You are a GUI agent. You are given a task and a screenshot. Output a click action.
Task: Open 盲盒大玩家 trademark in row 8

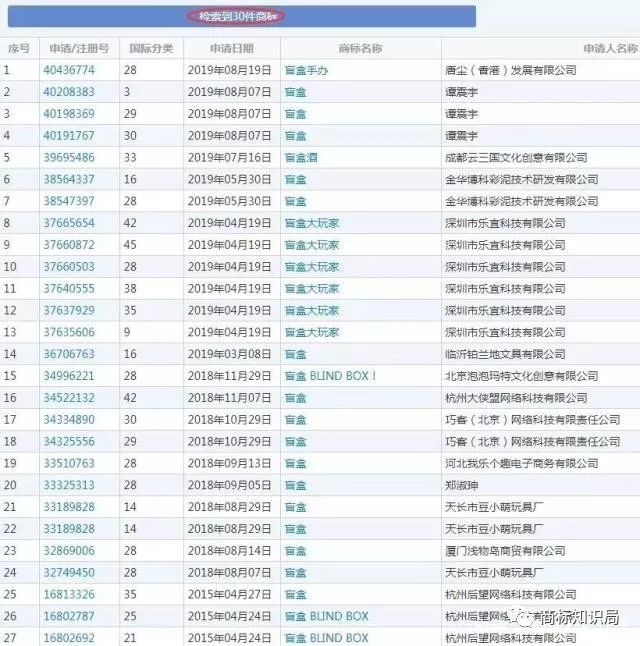pos(312,223)
